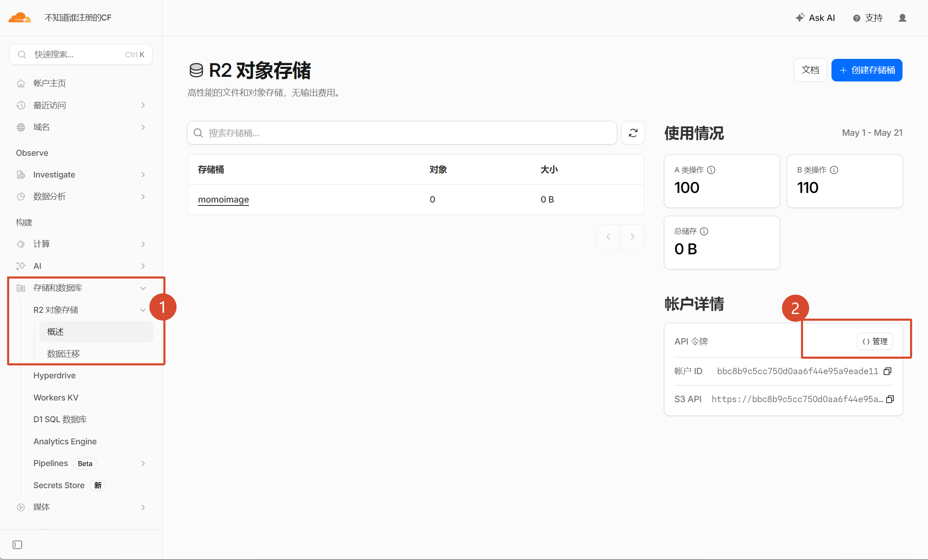Click the May 1 - May 21 date range

click(872, 133)
